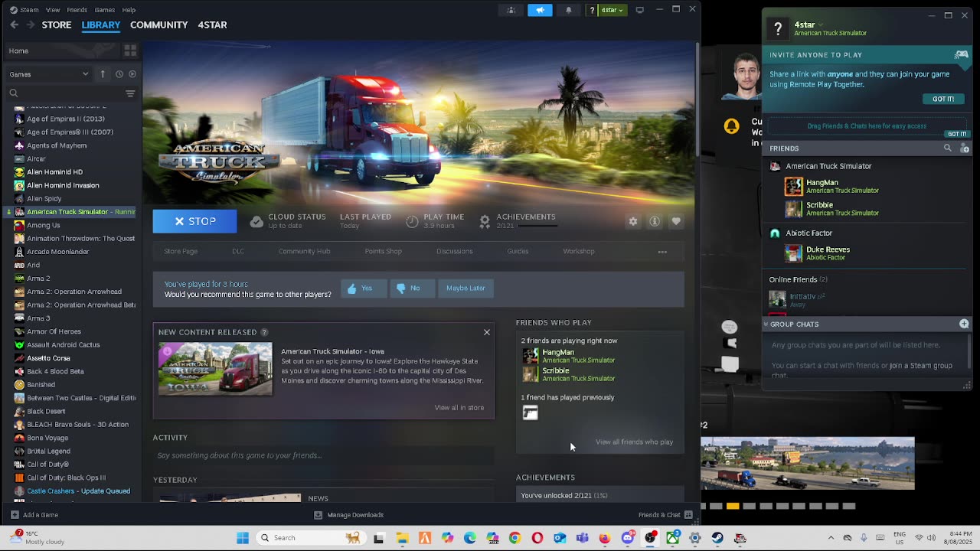Open the Points Shop link
Screen dimensions: 980x551
click(x=383, y=251)
